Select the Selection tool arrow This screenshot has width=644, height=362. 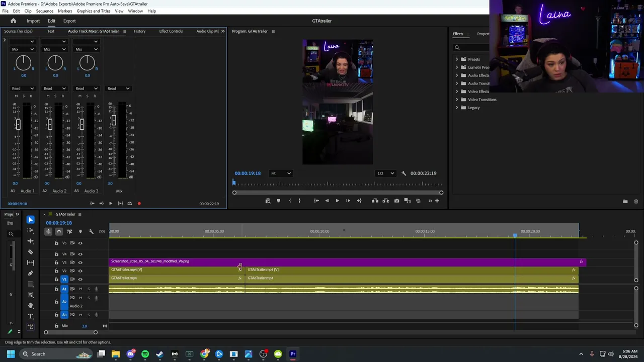[x=31, y=220]
